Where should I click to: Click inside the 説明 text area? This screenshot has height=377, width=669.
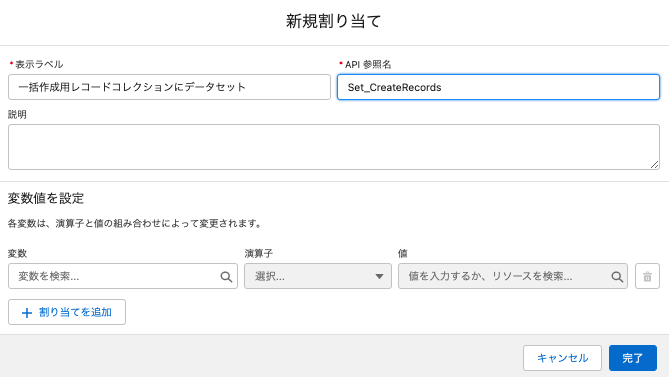pyautogui.click(x=334, y=147)
